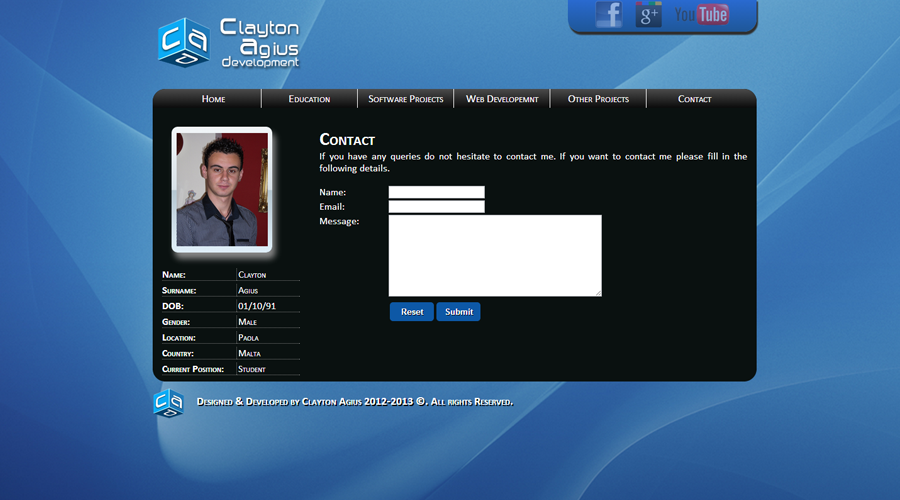Click the 'Current Position:' label
900x500 pixels.
tap(193, 369)
